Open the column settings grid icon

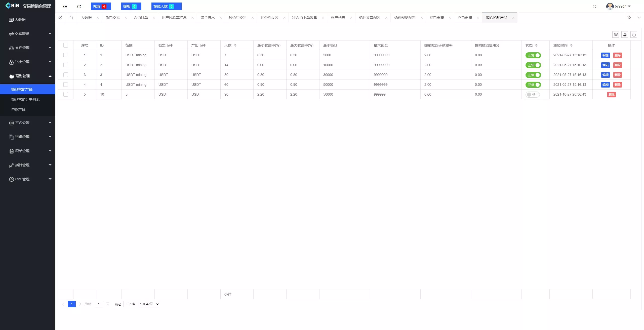click(x=616, y=34)
